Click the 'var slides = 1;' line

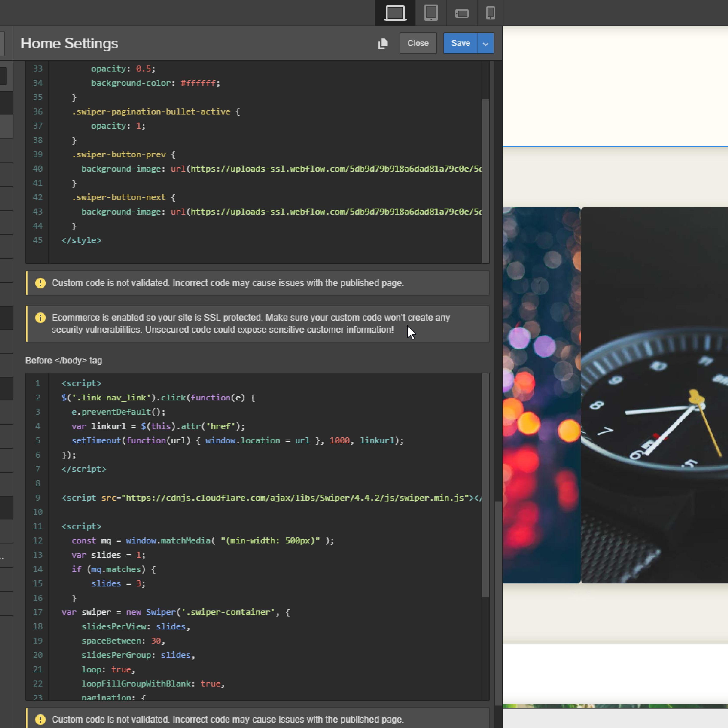[x=108, y=555]
